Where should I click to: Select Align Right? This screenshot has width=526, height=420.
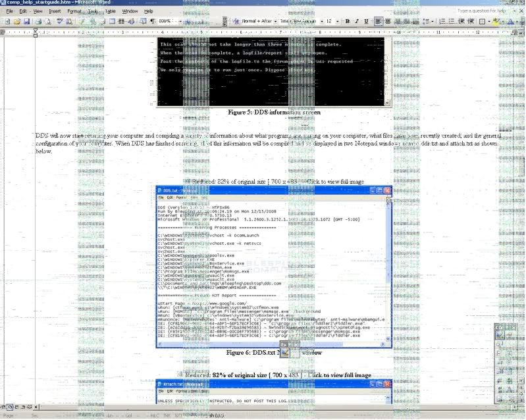(398, 22)
